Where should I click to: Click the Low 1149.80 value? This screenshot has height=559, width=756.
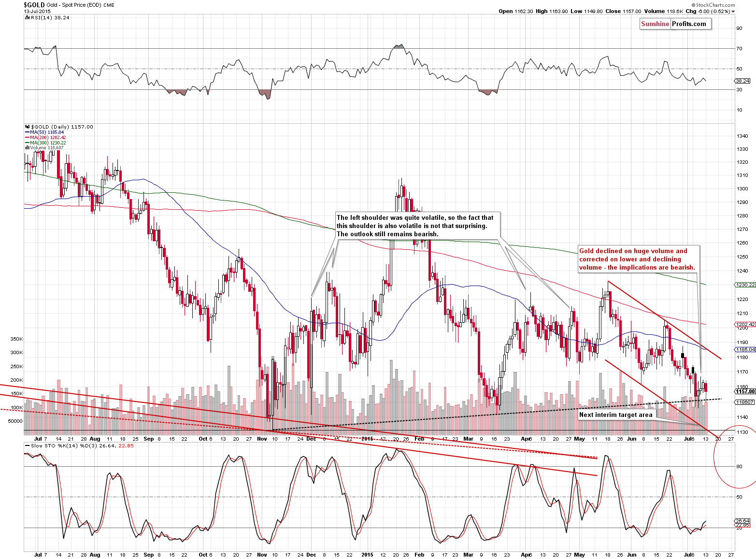(x=586, y=11)
